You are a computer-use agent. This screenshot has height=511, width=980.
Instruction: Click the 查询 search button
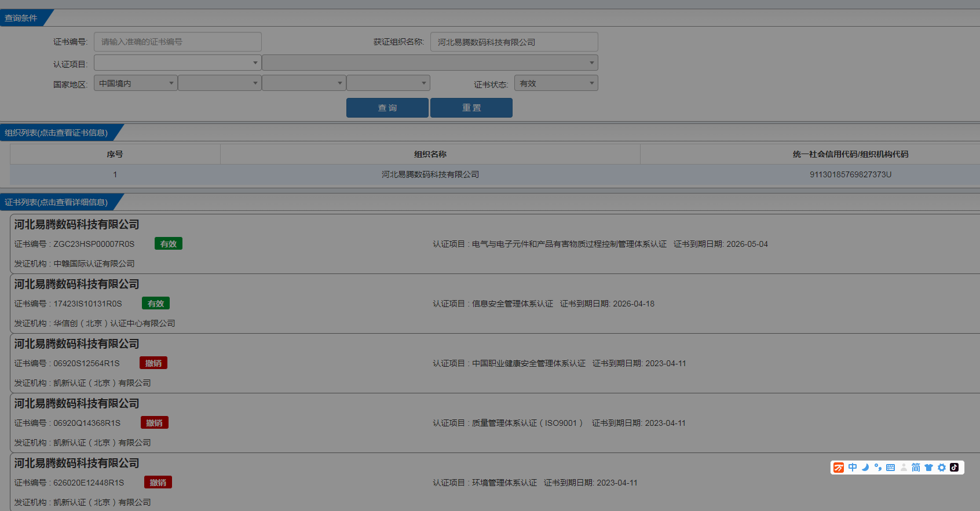(x=387, y=108)
